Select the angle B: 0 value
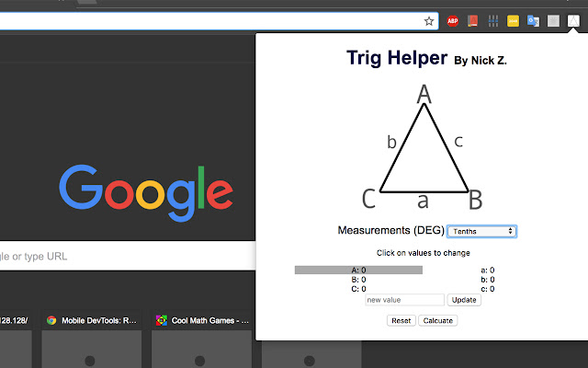The width and height of the screenshot is (588, 368). click(x=358, y=280)
